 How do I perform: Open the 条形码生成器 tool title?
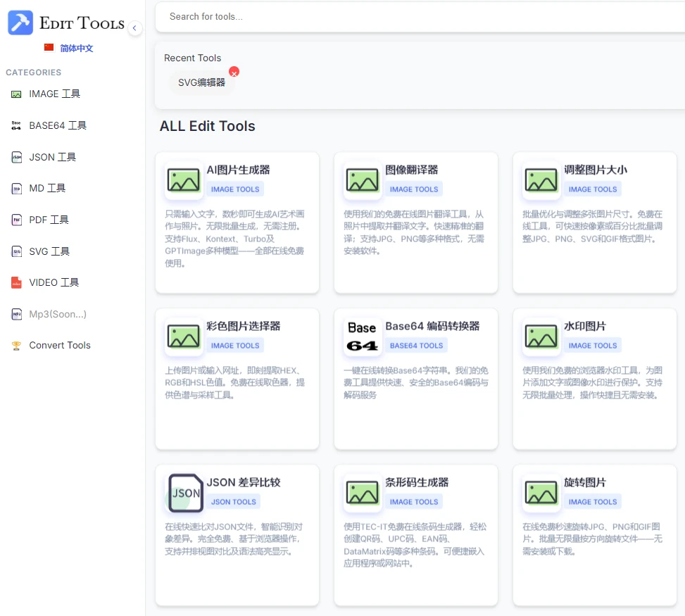[417, 482]
